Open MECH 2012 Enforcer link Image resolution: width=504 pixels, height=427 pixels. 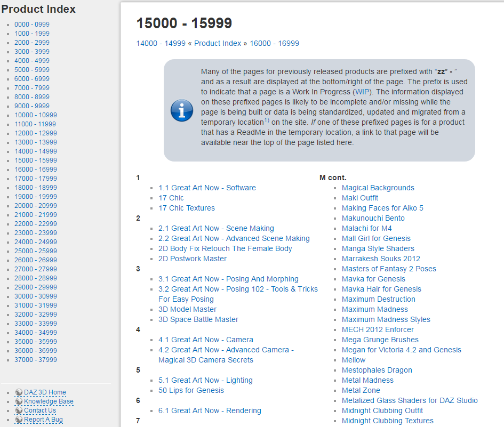click(x=378, y=329)
